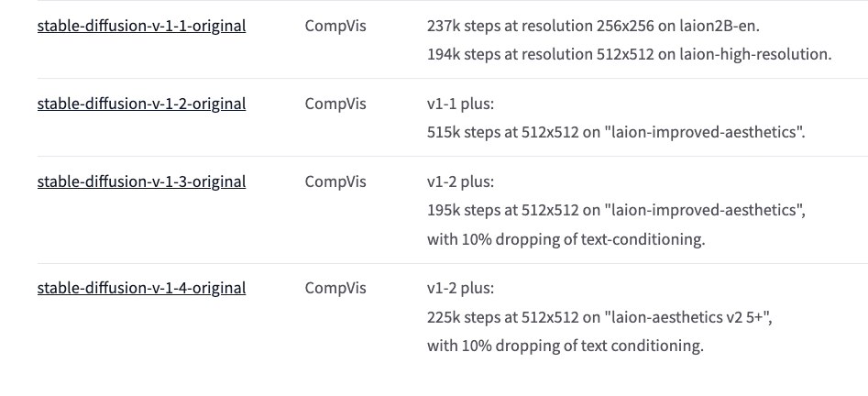This screenshot has height=396, width=868.
Task: Click "v1-2 plus:" in the v-1-4 row
Action: [x=460, y=288]
